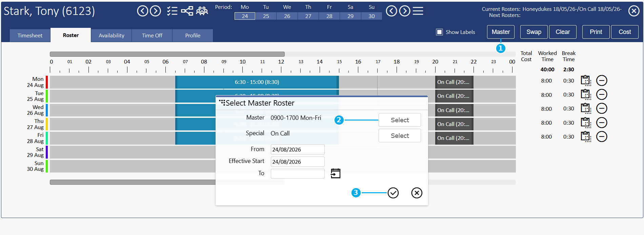Switch to the Timesheet tab
This screenshot has width=644, height=235.
click(x=30, y=36)
